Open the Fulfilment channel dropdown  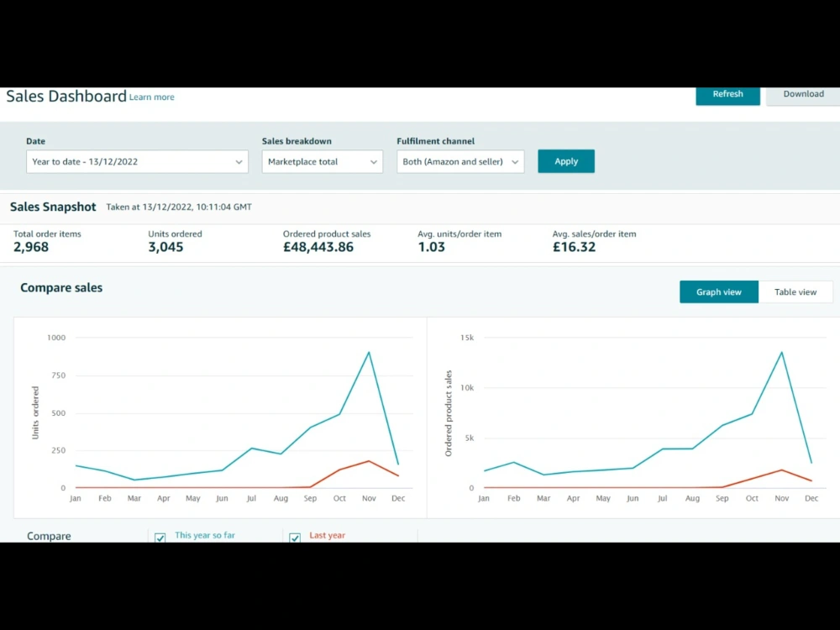(460, 162)
